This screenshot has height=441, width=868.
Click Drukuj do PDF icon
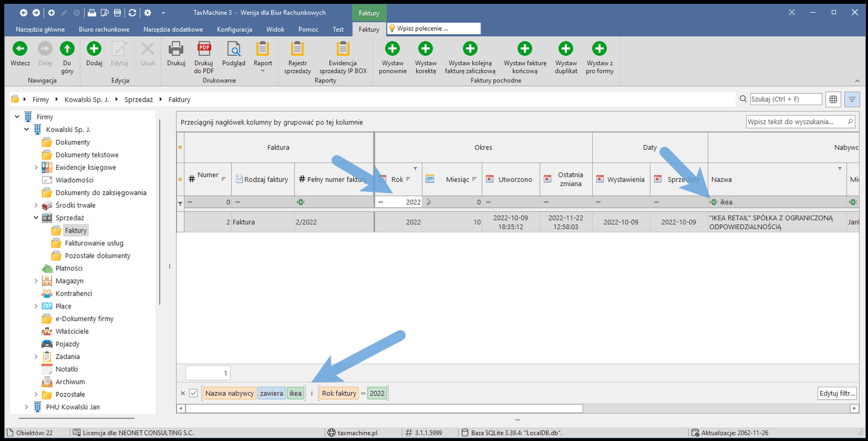point(204,49)
